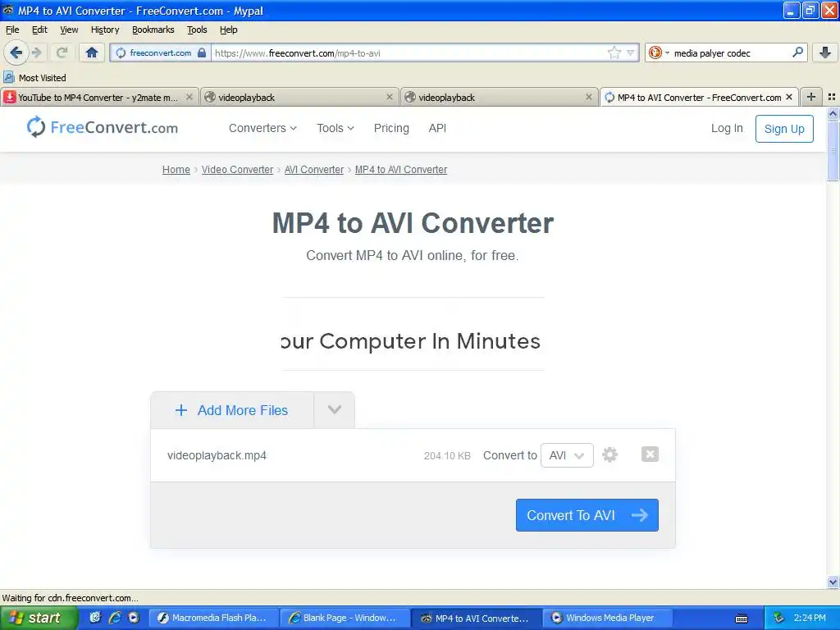Viewport: 840px width, 630px height.
Task: Click the media palyer codec search field
Action: 731,53
